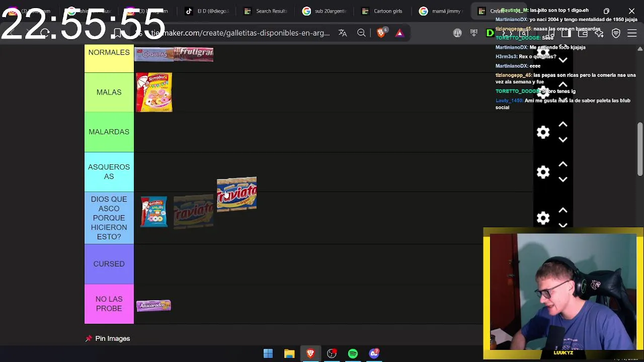Viewport: 644px width, 362px height.
Task: Click the CURSED tier label
Action: tap(109, 264)
